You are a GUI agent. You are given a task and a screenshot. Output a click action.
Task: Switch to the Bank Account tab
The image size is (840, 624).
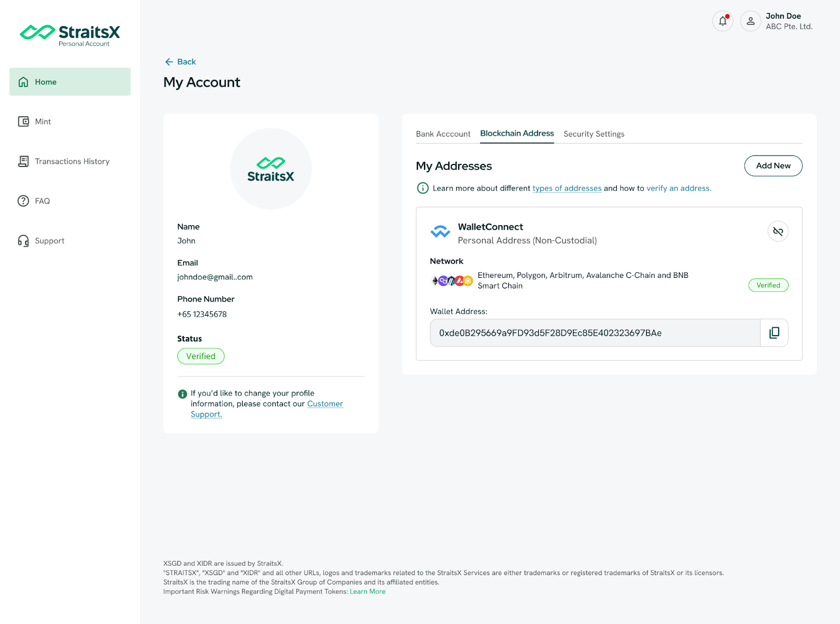click(x=443, y=134)
